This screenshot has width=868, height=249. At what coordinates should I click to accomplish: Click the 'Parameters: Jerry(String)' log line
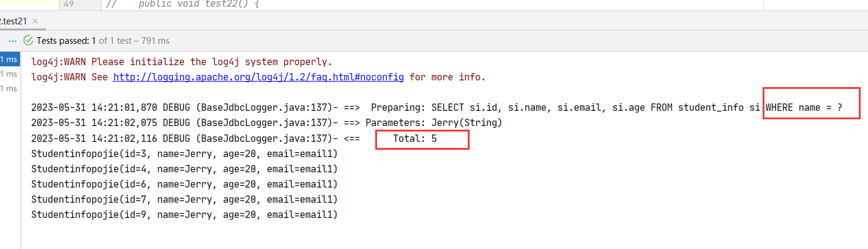pyautogui.click(x=433, y=123)
